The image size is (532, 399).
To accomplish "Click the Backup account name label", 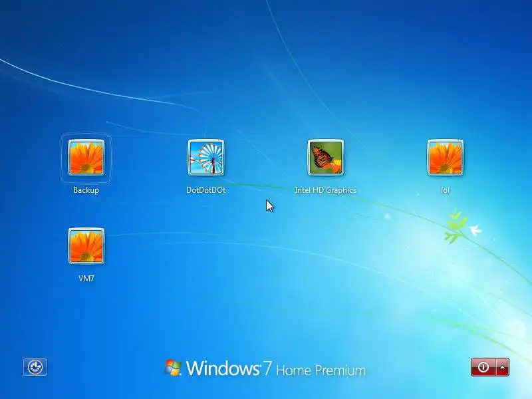I will click(86, 190).
